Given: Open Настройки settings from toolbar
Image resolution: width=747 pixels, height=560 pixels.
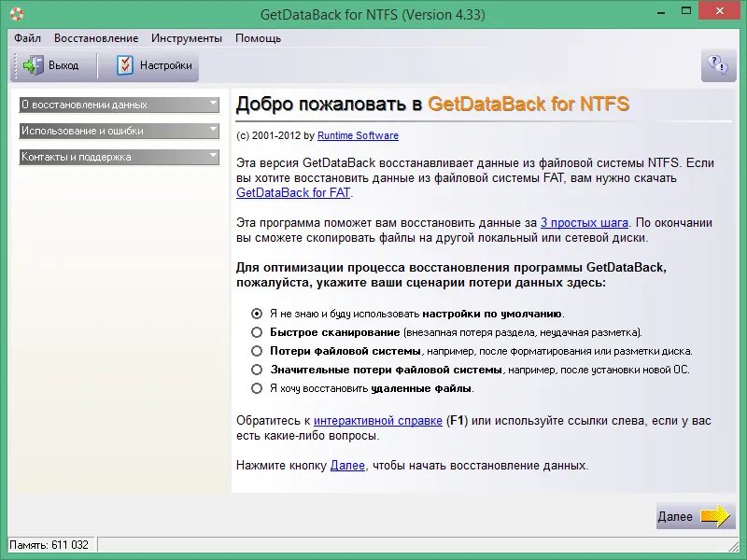Looking at the screenshot, I should (x=154, y=65).
